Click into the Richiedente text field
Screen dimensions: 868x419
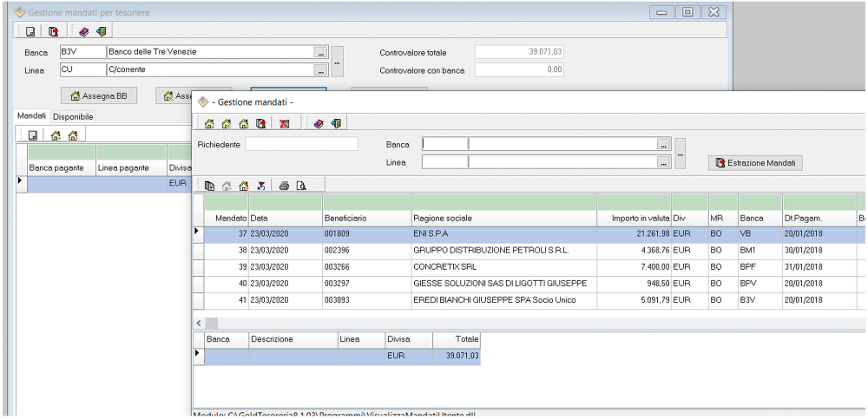click(301, 144)
